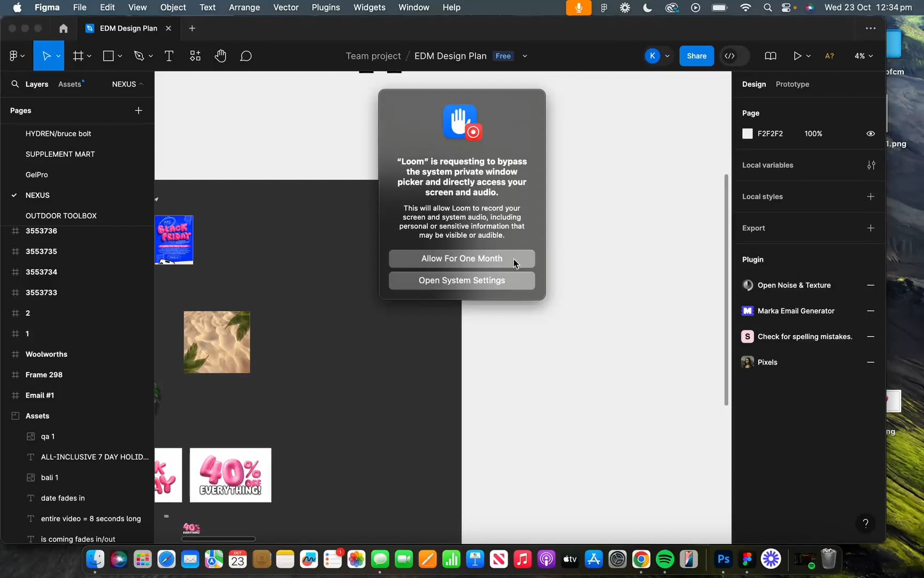Open Spotify in the Dock
This screenshot has width=924, height=578.
point(665,559)
